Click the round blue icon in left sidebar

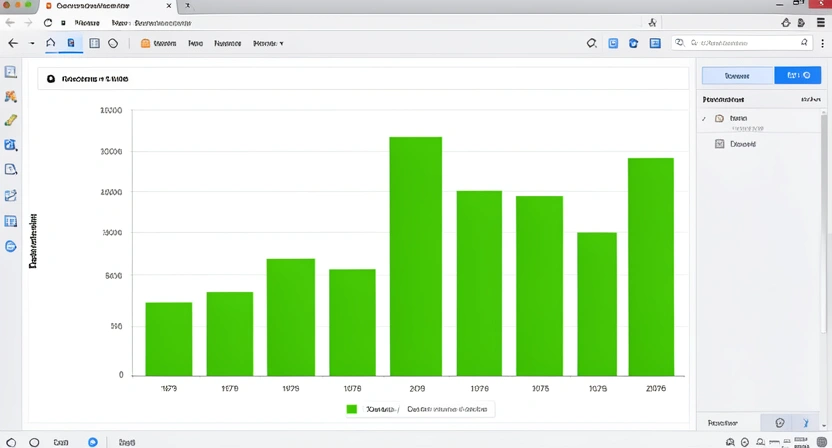tap(11, 246)
